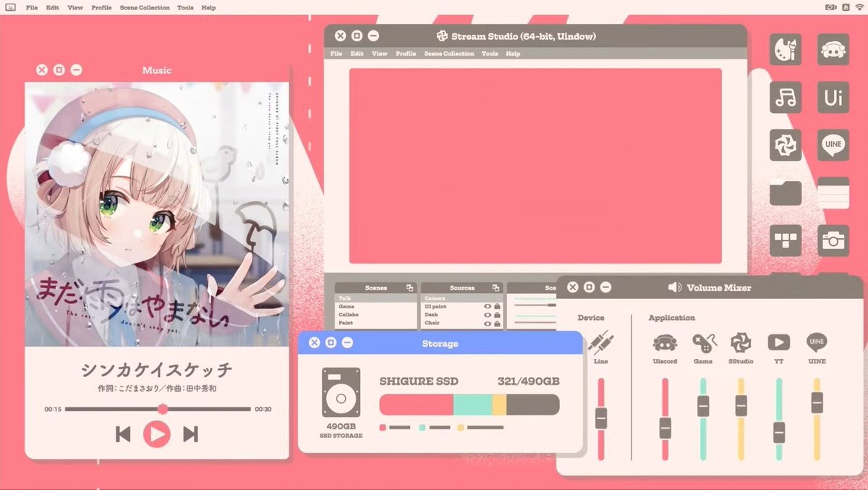Click the red segment of the storage bar
Screen dimensions: 868x490
tap(417, 405)
